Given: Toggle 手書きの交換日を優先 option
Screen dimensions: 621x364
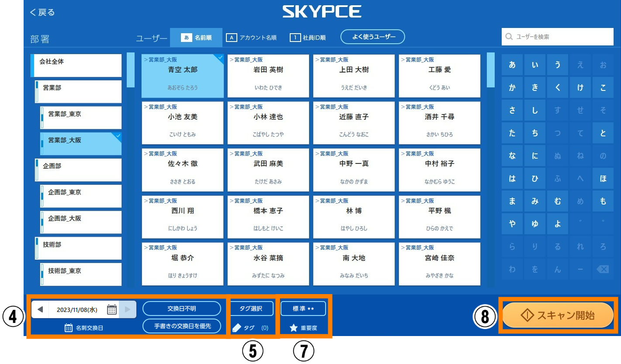Looking at the screenshot, I should [x=182, y=326].
